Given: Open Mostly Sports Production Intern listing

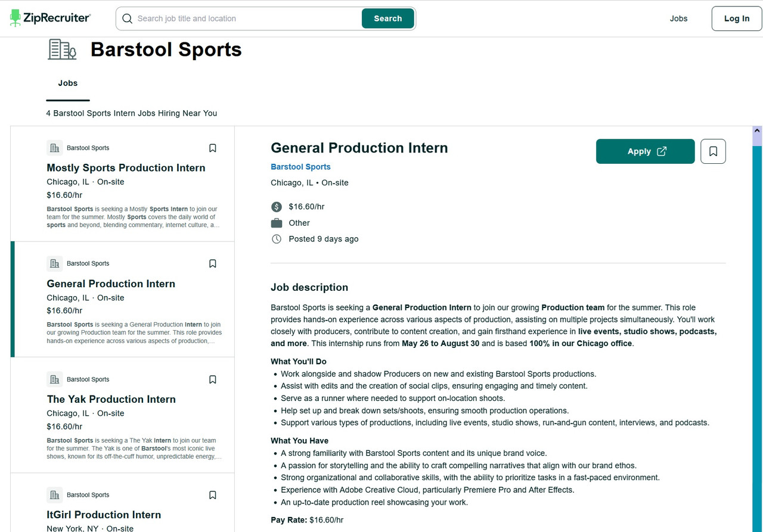Looking at the screenshot, I should point(126,168).
